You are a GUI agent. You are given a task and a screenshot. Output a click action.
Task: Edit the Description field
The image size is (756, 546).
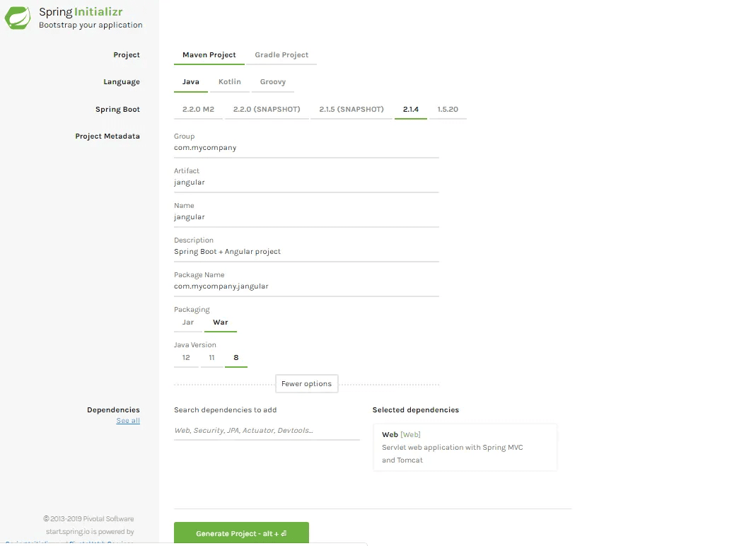pos(306,252)
